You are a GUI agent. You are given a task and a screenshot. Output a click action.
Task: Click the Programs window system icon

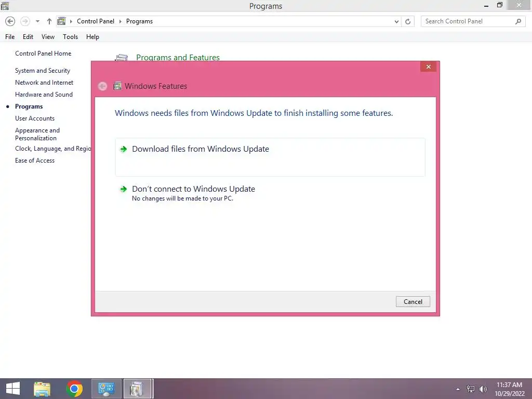(5, 5)
